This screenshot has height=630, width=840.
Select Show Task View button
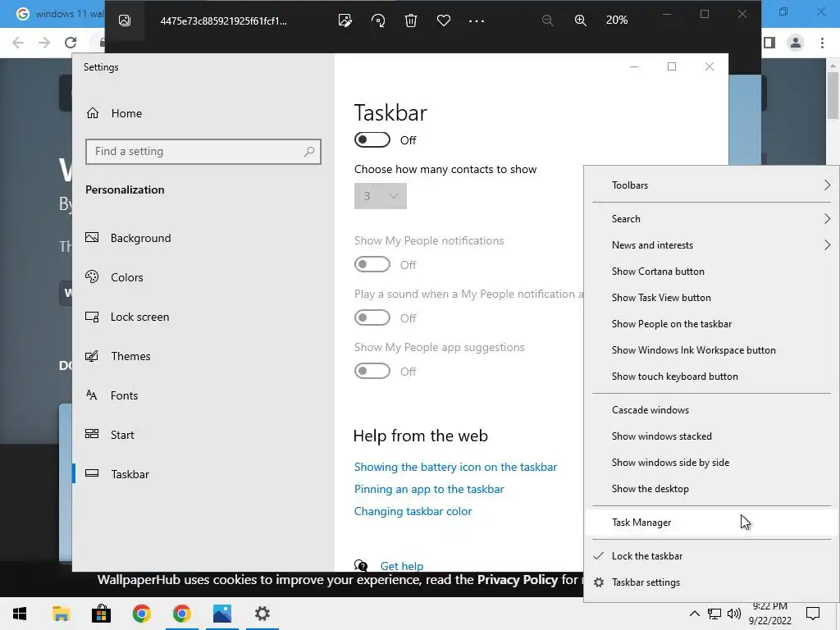[711, 297]
